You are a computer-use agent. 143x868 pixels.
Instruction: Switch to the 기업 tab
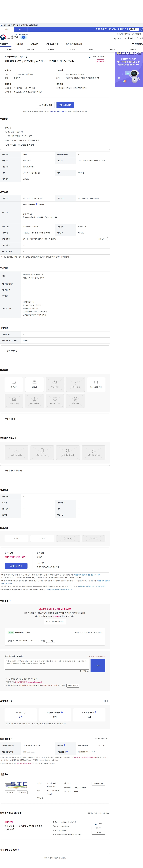(21, 29)
